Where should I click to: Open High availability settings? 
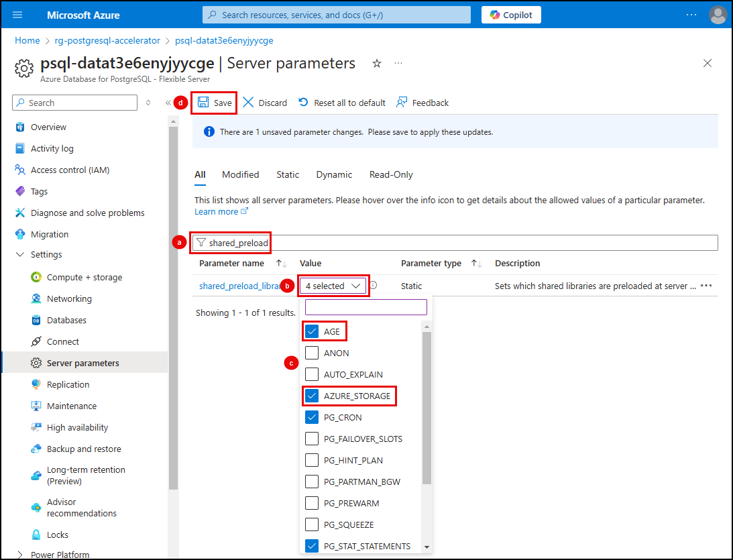pos(77,428)
